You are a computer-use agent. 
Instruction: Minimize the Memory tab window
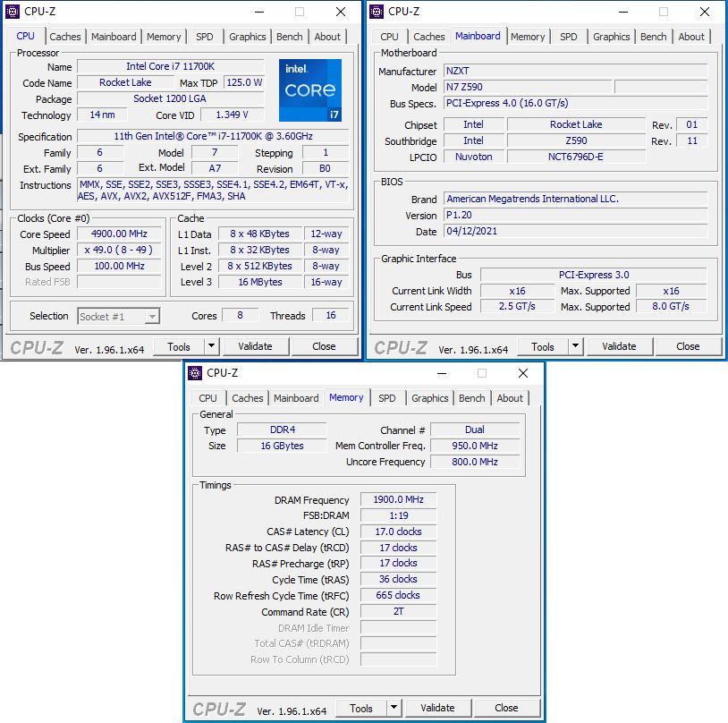coord(442,373)
